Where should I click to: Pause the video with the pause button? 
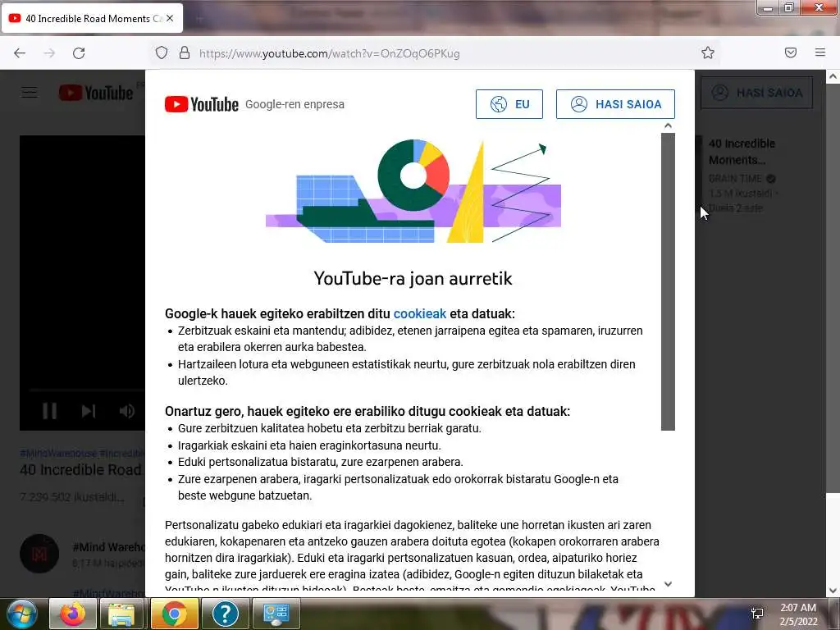(x=50, y=411)
